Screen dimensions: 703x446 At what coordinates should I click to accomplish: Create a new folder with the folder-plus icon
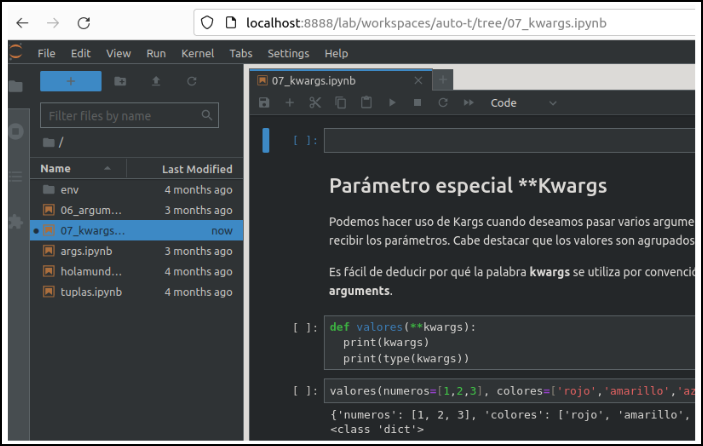(x=120, y=81)
